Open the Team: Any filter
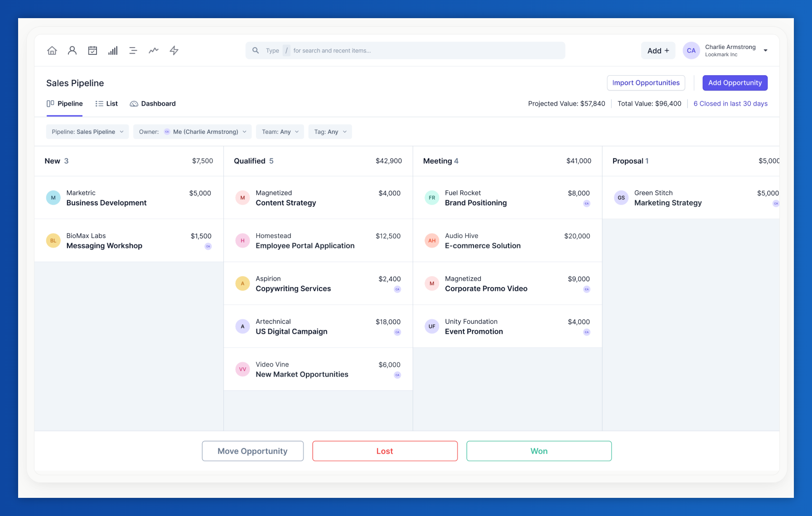Image resolution: width=812 pixels, height=516 pixels. 280,132
